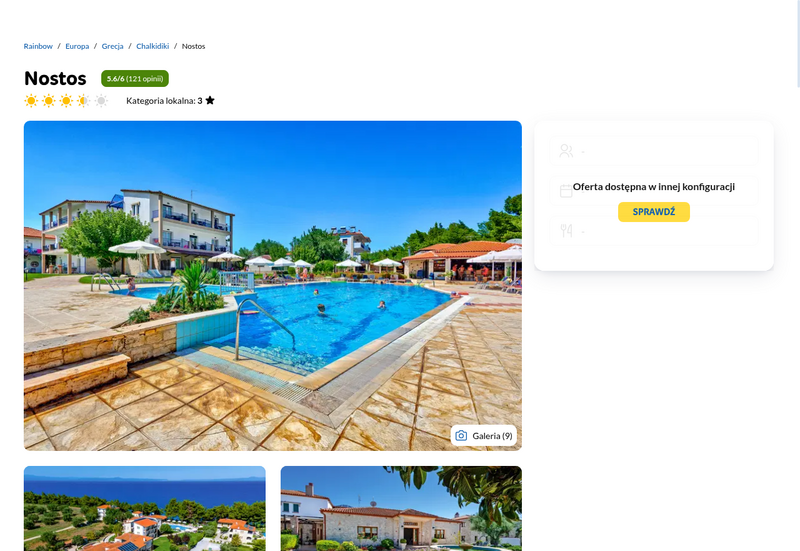The width and height of the screenshot is (800, 551).
Task: Open the meal field with cutlery icon
Action: pos(654,231)
